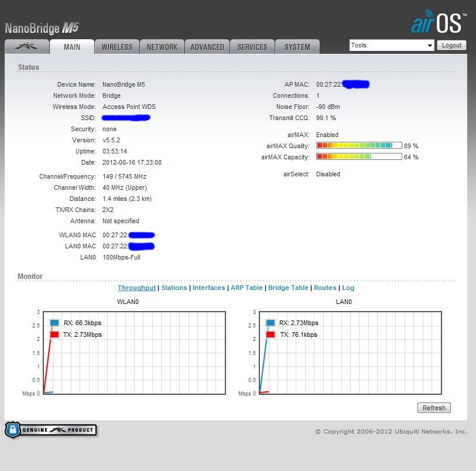The height and width of the screenshot is (471, 476).
Task: Click the Antenna Not specified value
Action: tap(121, 221)
